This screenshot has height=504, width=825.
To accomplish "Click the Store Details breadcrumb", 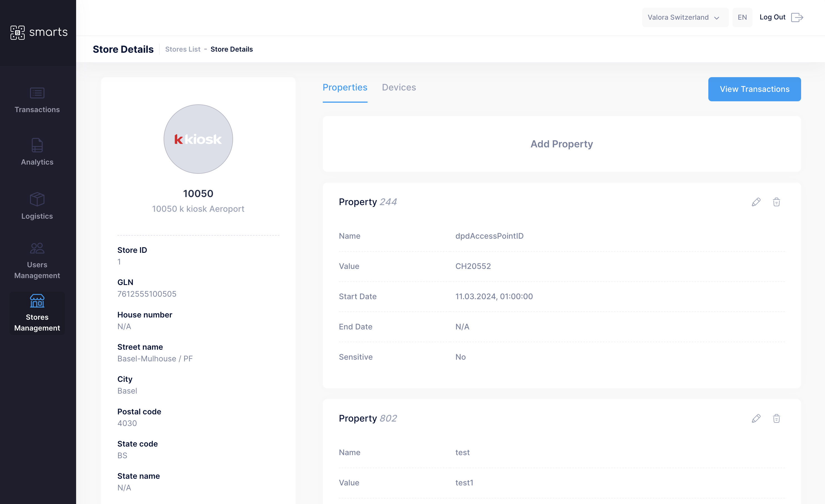I will point(232,49).
